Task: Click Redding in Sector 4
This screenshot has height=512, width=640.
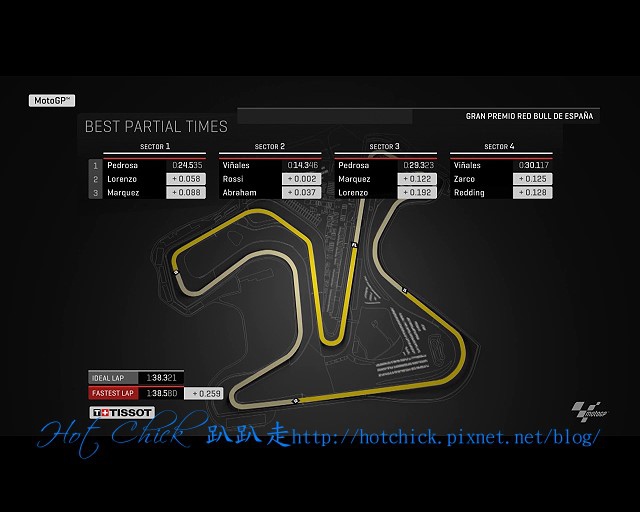Action: (469, 193)
